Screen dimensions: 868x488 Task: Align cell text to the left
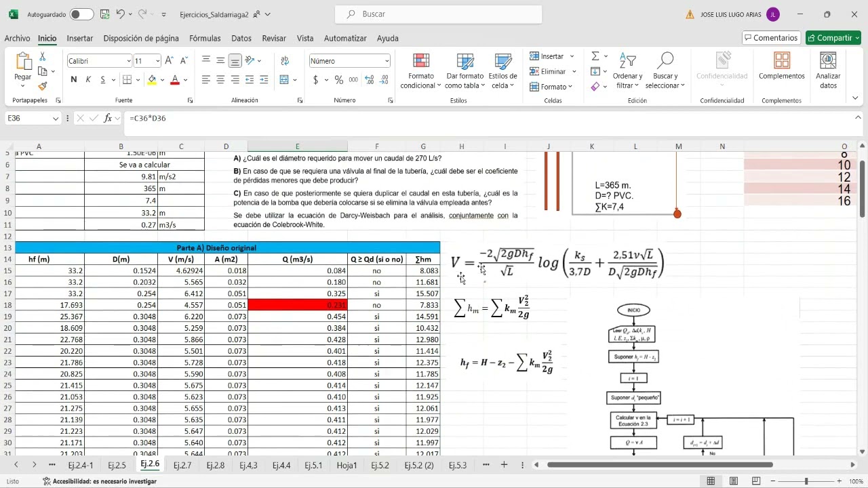206,80
